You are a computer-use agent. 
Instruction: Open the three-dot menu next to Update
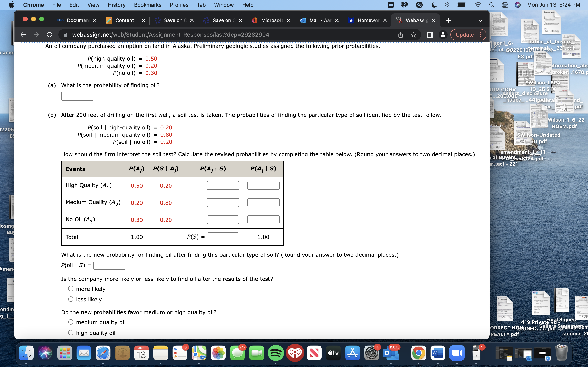[481, 35]
